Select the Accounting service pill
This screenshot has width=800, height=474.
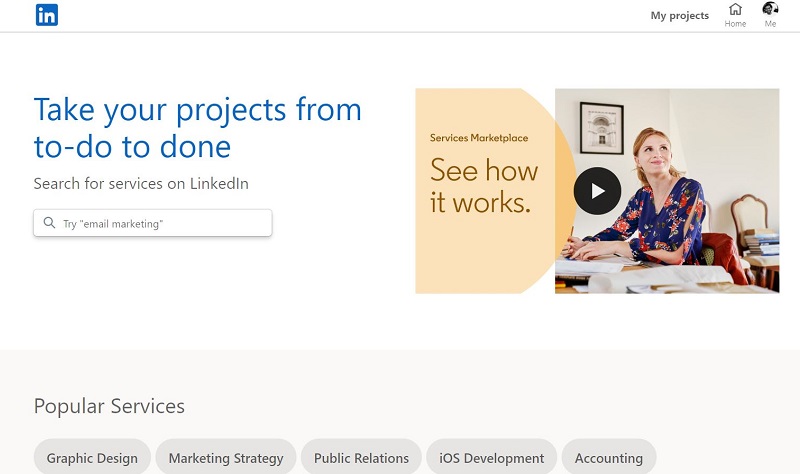[609, 458]
